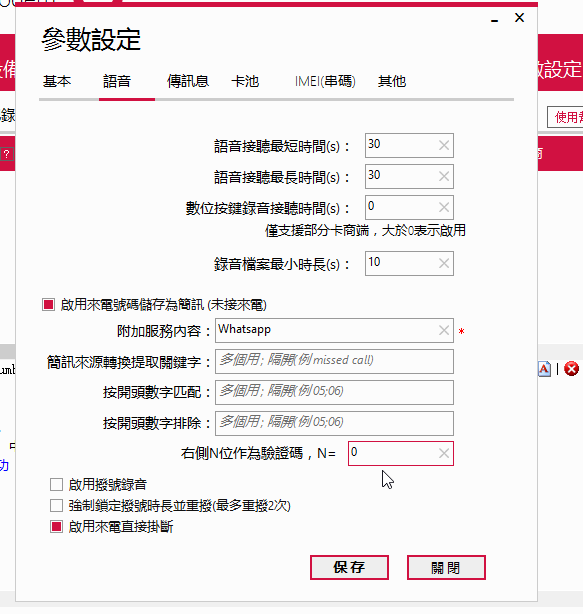Toggle 啟用來電號碼儲存為簡訊 checkbox
This screenshot has width=583, height=614.
pos(49,305)
